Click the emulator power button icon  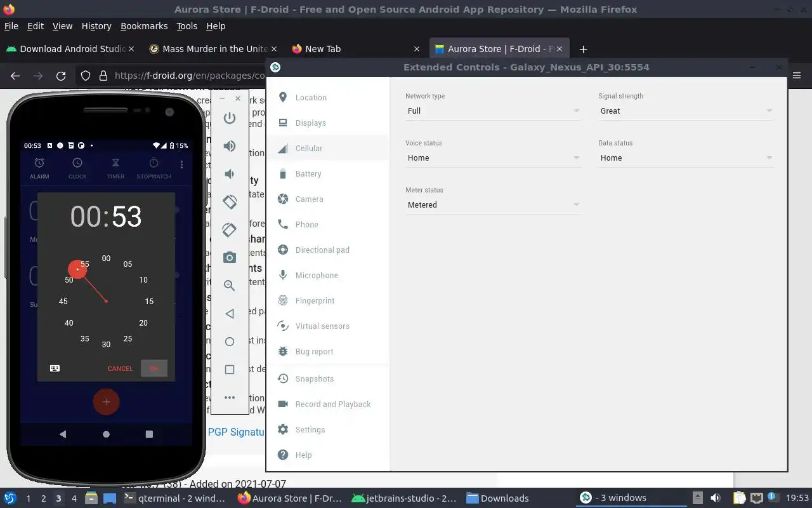pyautogui.click(x=230, y=118)
